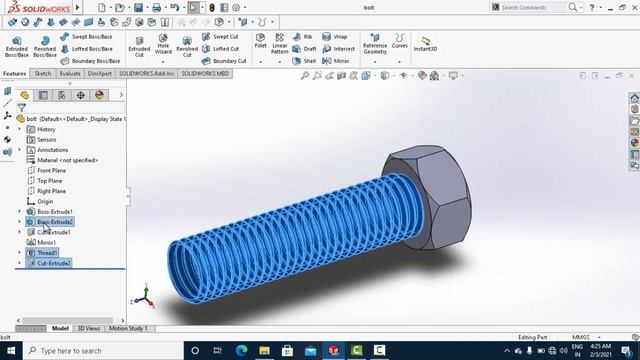Select the Rib tool
The height and width of the screenshot is (360, 640).
point(302,37)
